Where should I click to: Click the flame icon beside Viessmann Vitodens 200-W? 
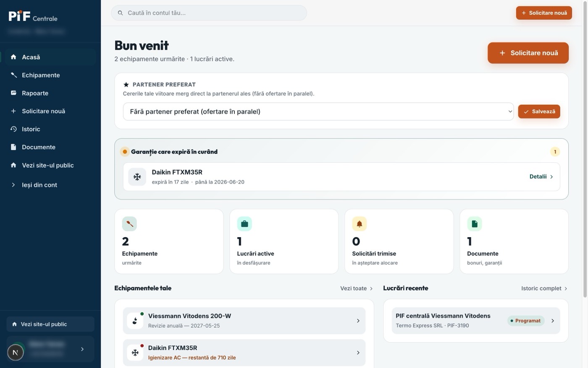pos(135,321)
